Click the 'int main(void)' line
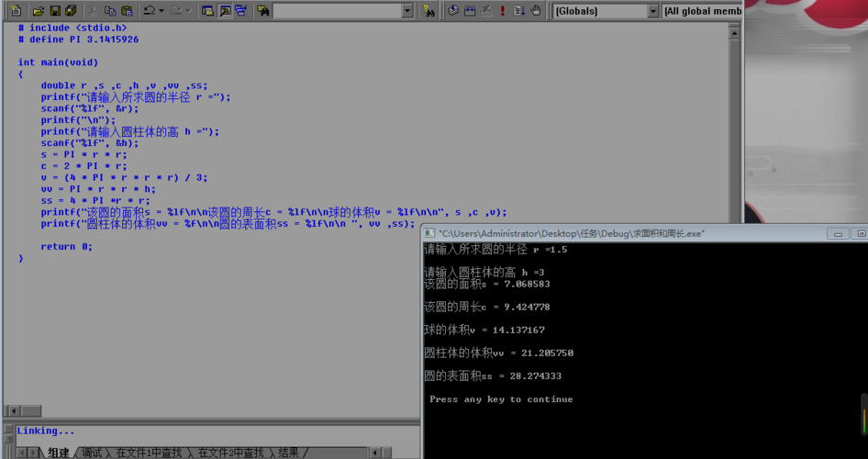This screenshot has height=459, width=868. click(58, 62)
